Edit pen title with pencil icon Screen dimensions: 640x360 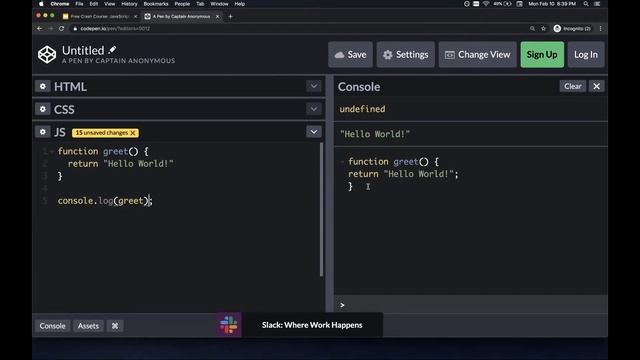pos(112,50)
